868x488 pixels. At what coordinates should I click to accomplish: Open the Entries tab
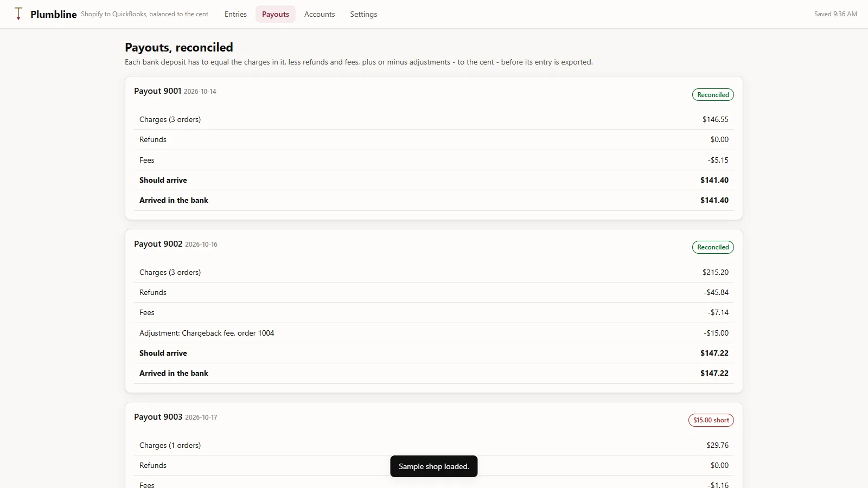235,14
